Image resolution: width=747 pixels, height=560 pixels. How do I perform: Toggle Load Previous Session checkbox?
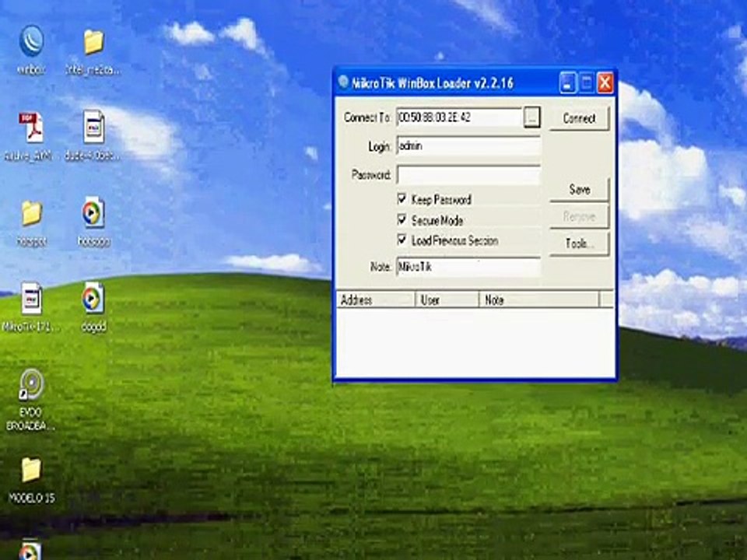click(402, 240)
